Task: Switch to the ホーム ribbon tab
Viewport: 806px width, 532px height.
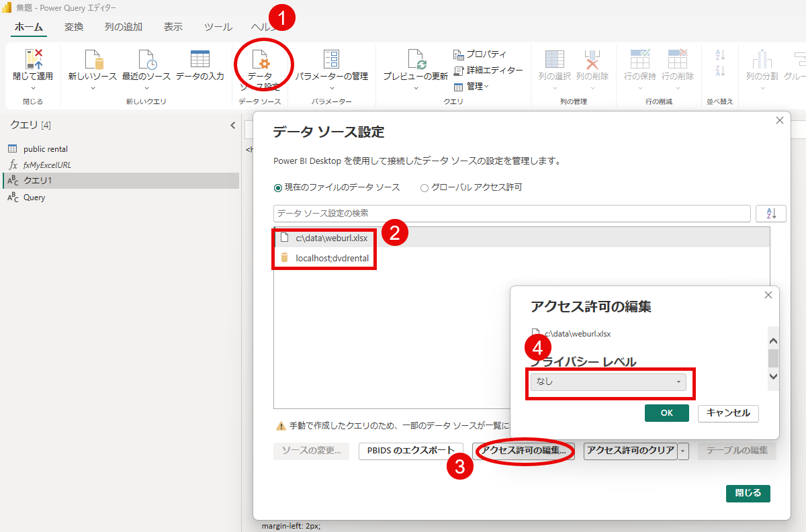Action: click(29, 27)
